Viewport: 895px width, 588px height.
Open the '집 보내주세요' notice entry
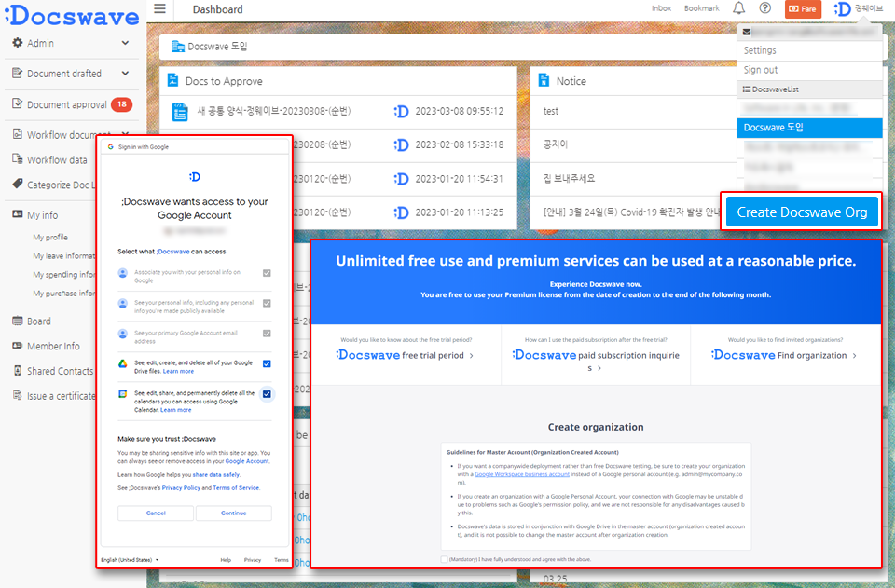click(569, 179)
